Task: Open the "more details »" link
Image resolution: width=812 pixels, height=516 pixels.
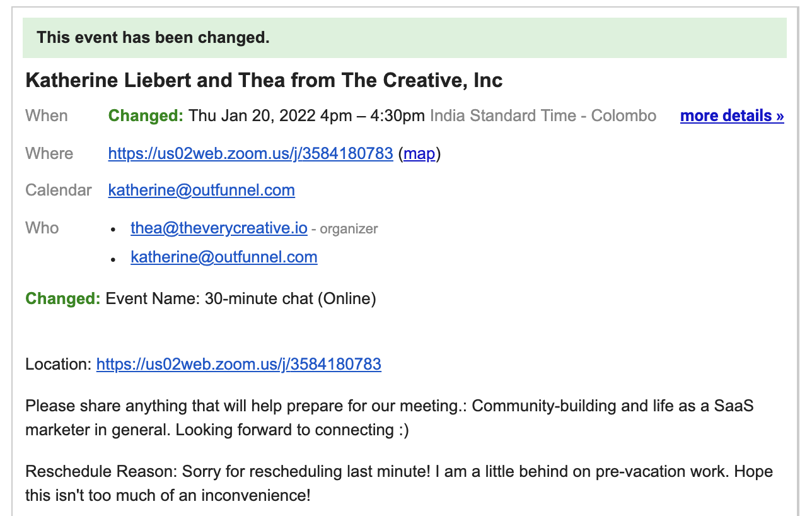Action: point(731,116)
